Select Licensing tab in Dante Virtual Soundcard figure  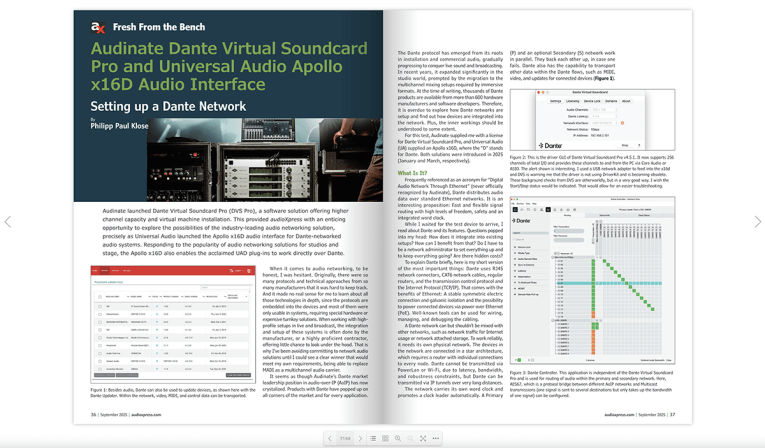click(573, 101)
